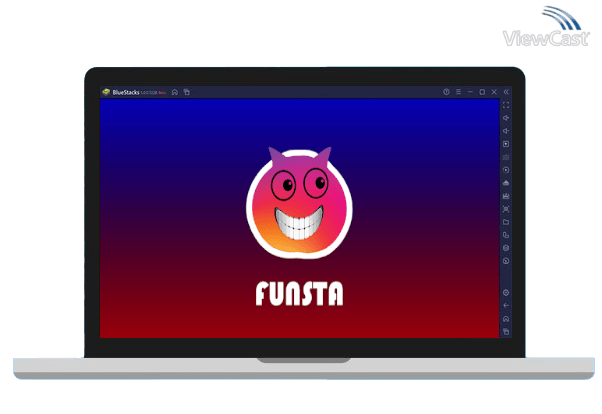Go home using the bottom side toolbar icon

coord(506,319)
